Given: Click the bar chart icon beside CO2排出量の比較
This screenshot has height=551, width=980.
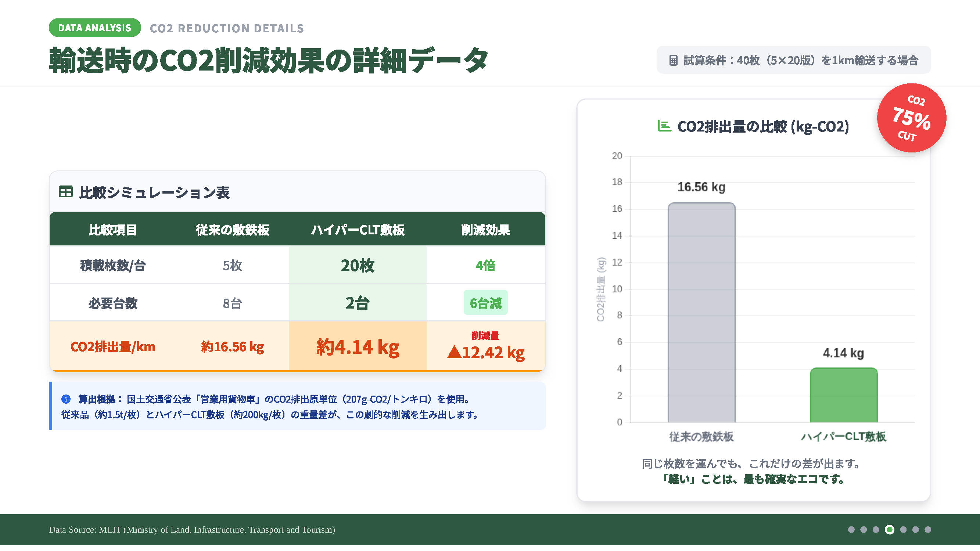Looking at the screenshot, I should coord(664,126).
